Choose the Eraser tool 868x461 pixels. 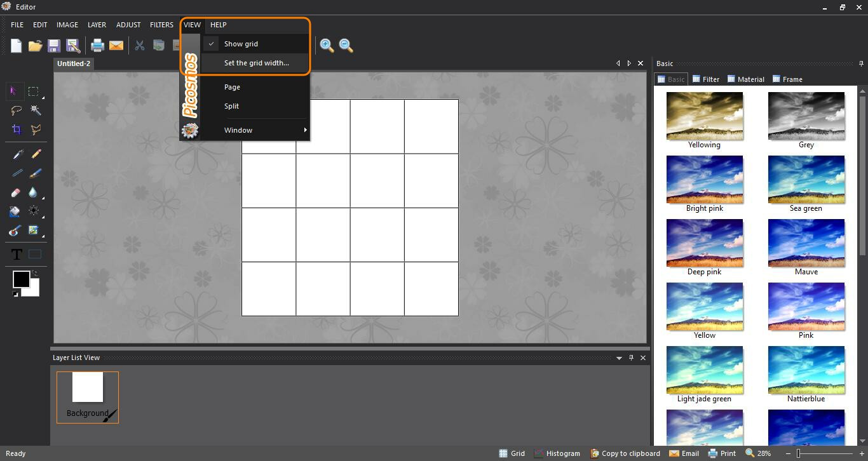(17, 192)
